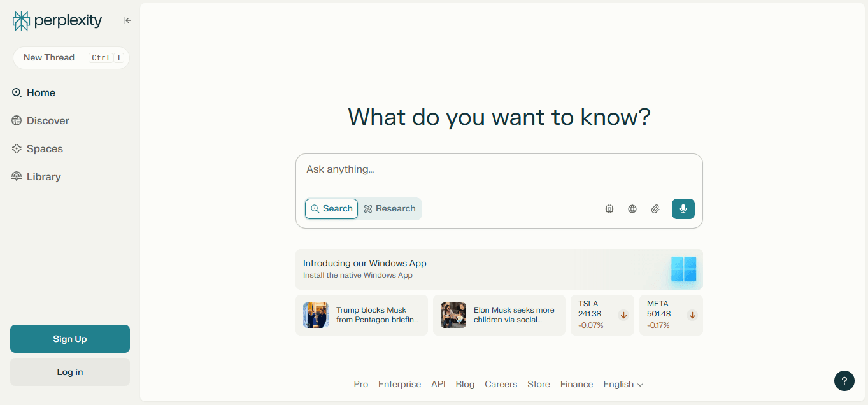This screenshot has width=868, height=405.
Task: Go to Spaces in sidebar
Action: tap(45, 149)
